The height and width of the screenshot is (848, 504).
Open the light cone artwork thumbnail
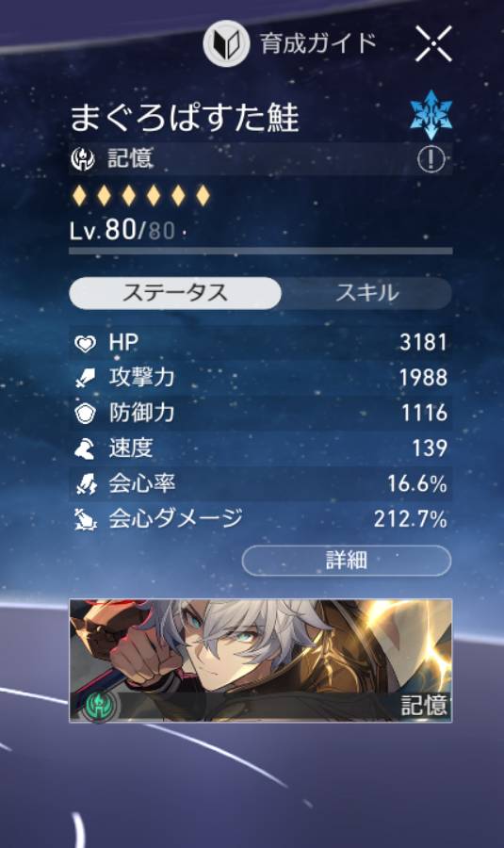coord(261,660)
